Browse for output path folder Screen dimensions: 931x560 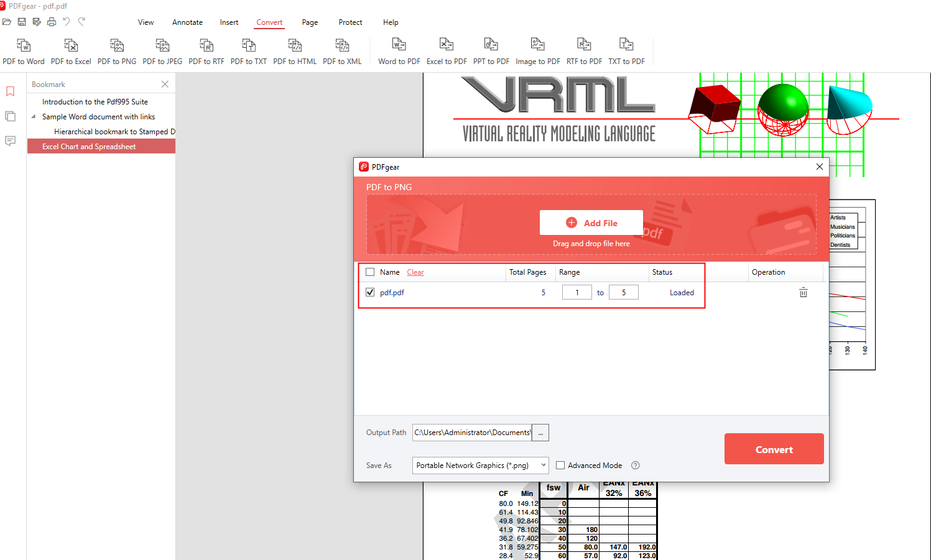click(540, 433)
